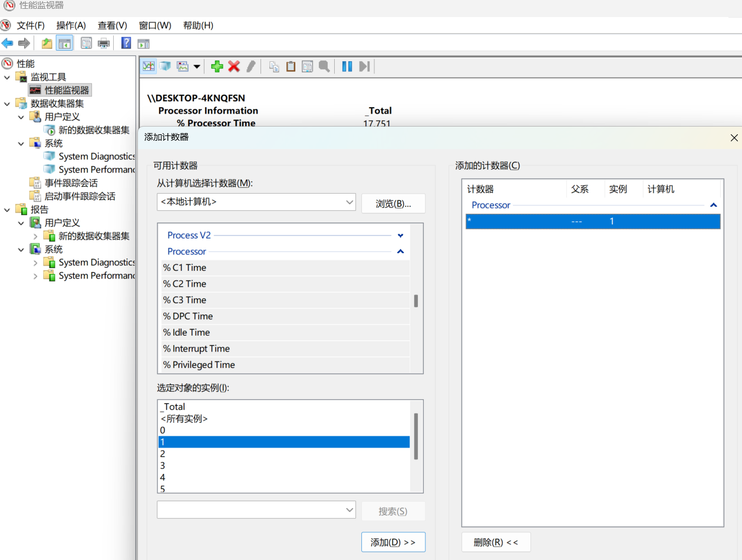Select 事件跟踪会话 in the tree

71,183
